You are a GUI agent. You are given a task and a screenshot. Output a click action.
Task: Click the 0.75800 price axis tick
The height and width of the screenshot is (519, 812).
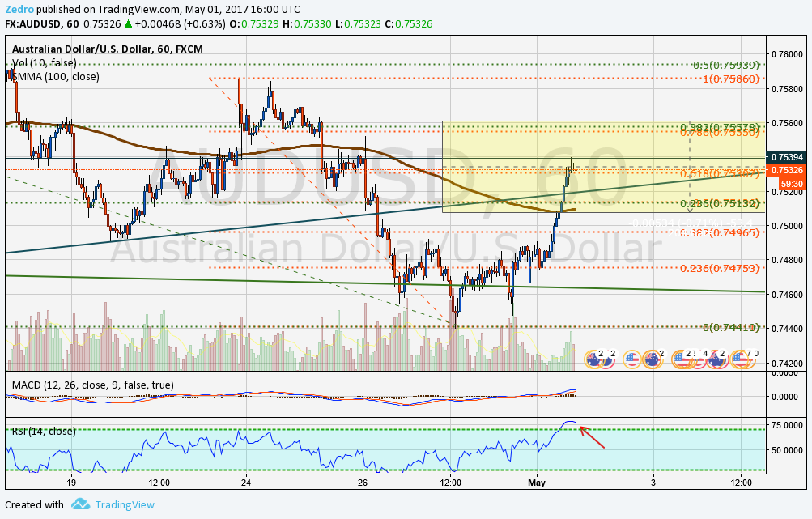787,88
